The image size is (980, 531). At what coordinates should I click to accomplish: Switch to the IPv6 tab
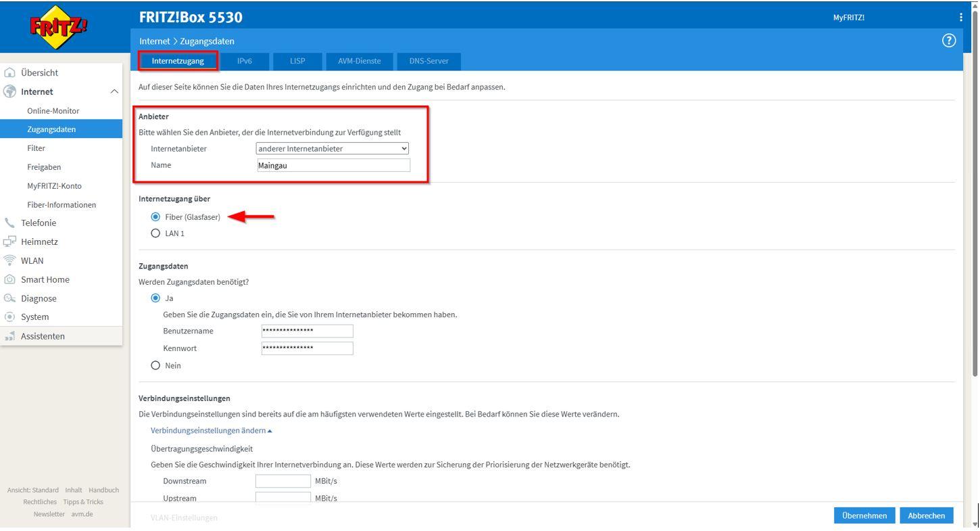245,61
